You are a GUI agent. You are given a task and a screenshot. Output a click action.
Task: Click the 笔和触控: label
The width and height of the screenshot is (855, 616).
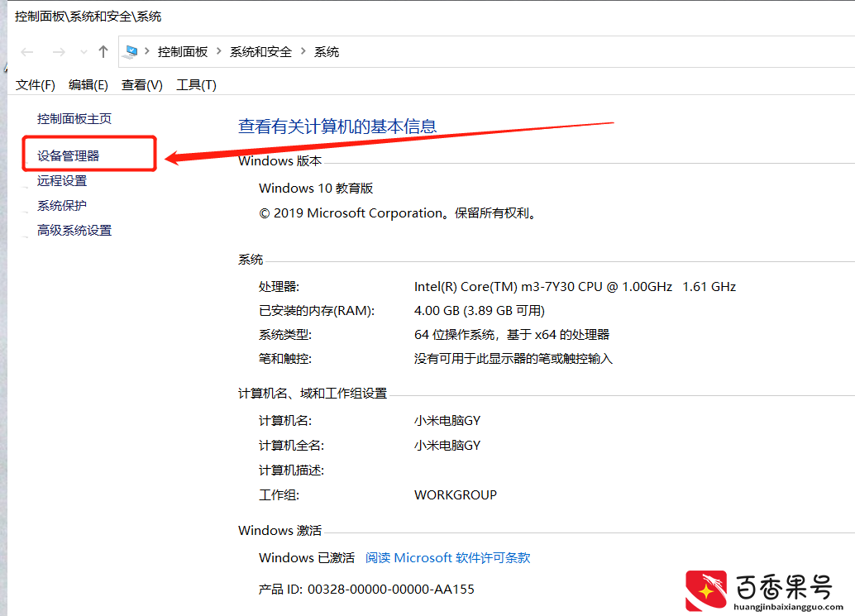pyautogui.click(x=285, y=359)
